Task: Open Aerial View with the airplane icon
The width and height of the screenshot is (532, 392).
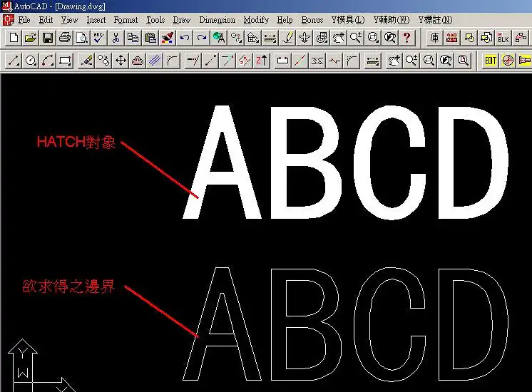Action: (x=305, y=37)
